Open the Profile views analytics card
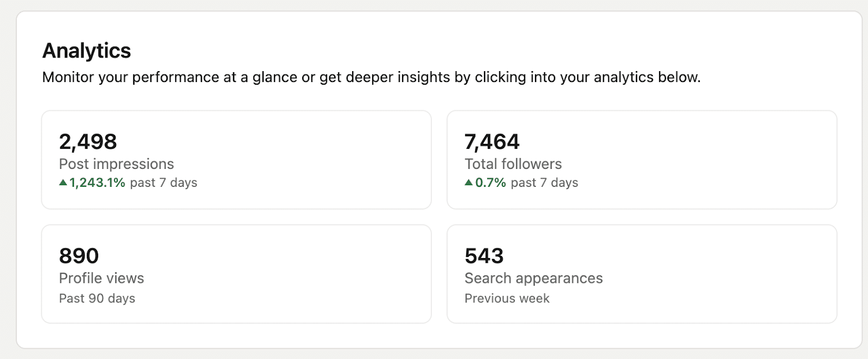868x359 pixels. pos(236,273)
